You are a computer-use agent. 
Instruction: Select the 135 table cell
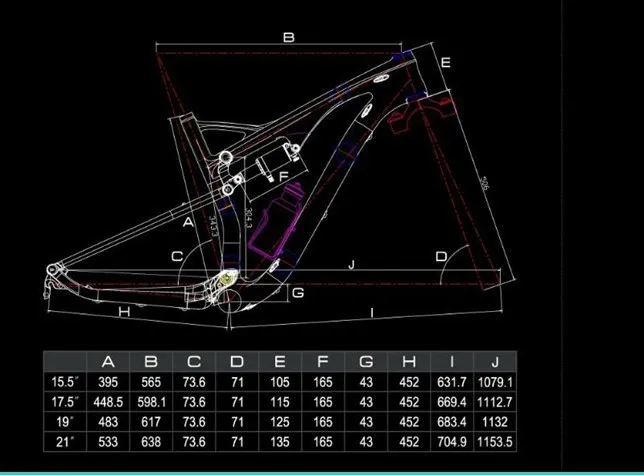[280, 442]
